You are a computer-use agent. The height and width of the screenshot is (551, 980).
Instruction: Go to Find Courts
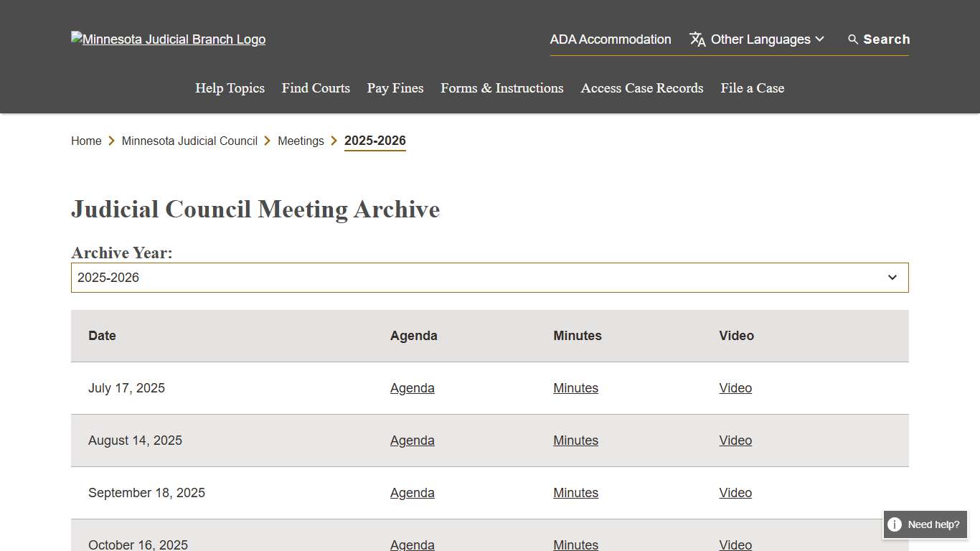click(316, 88)
